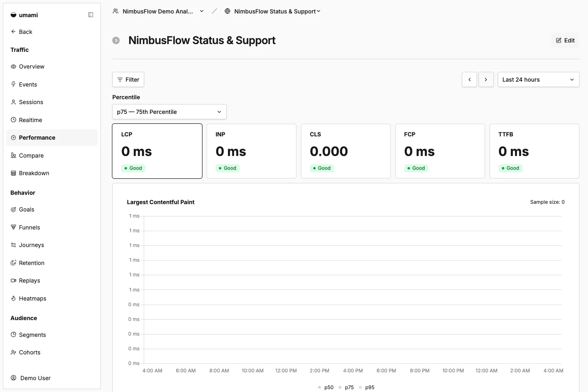Select the LCP metric card
Viewport: 588px width, 392px height.
(x=157, y=151)
